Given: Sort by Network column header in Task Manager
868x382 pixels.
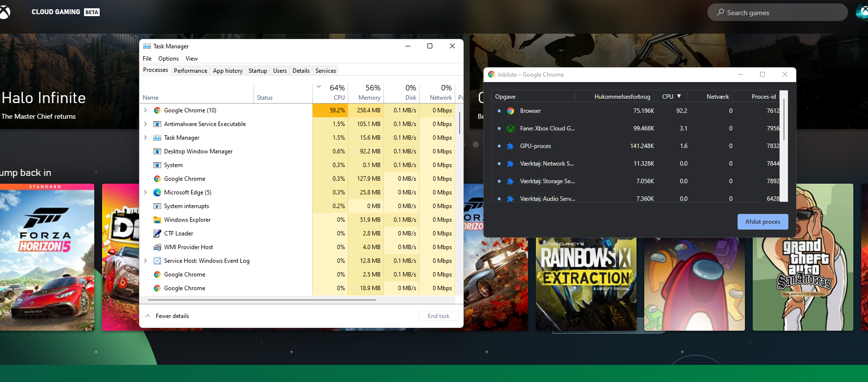Looking at the screenshot, I should (438, 92).
